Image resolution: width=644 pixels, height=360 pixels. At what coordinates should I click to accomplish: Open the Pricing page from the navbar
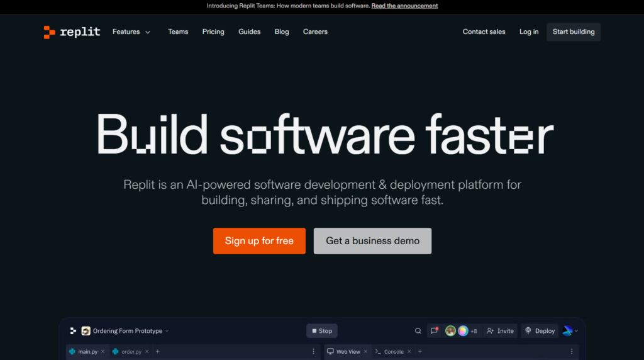213,32
